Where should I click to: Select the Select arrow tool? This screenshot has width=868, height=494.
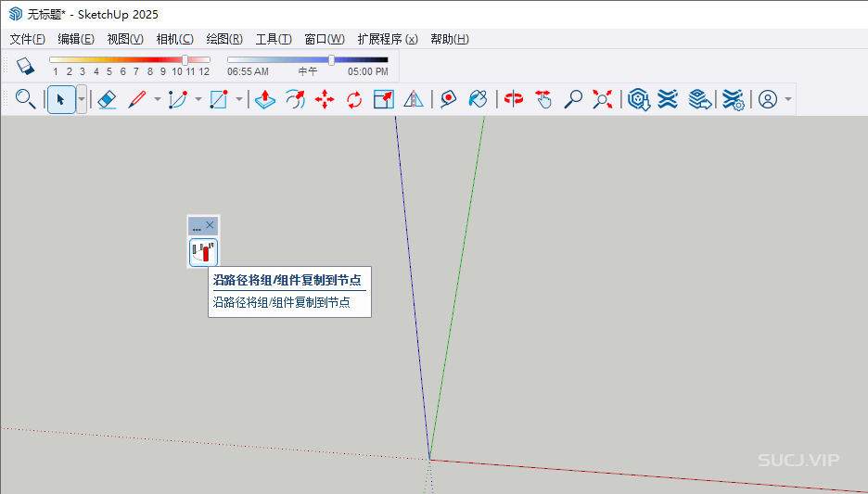(61, 99)
